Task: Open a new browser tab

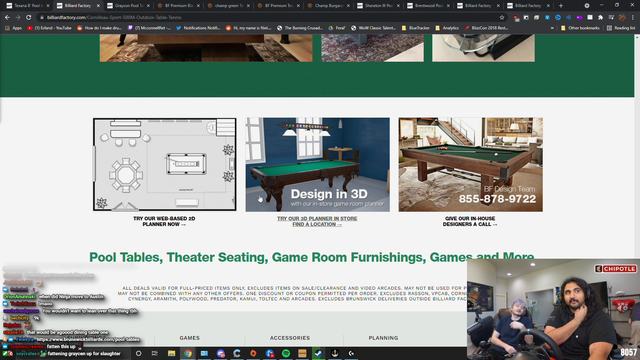Action: click(x=560, y=6)
